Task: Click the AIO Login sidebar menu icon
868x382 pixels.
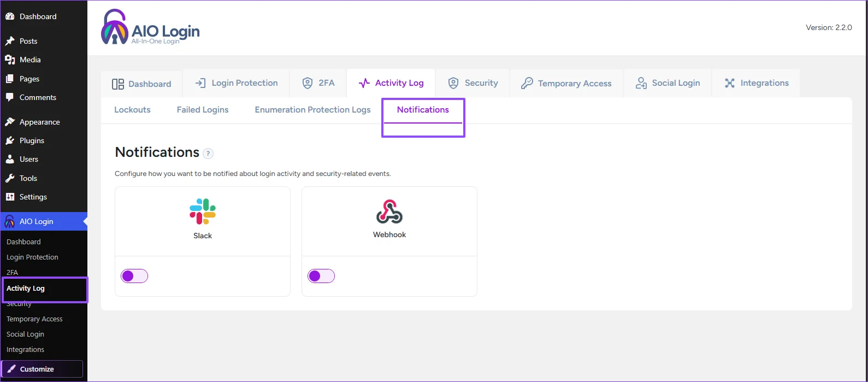Action: pyautogui.click(x=10, y=221)
